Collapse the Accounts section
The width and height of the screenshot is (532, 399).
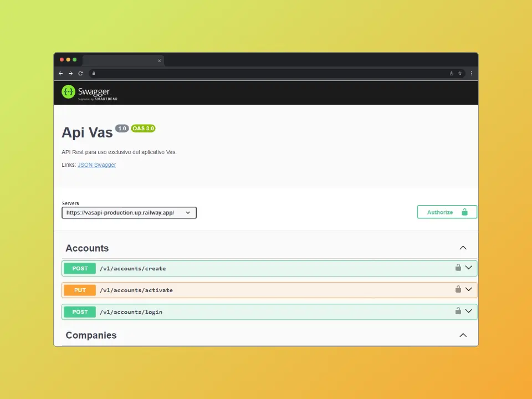[463, 248]
